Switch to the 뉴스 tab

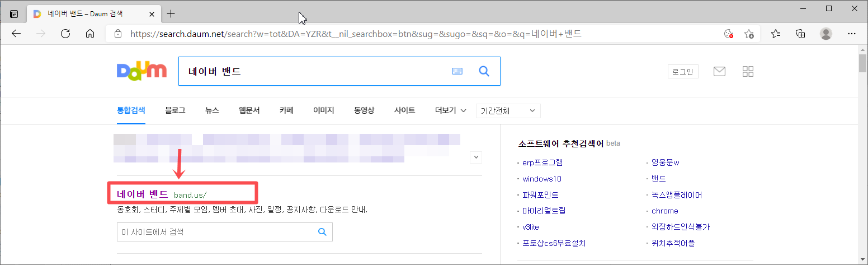[x=212, y=110]
